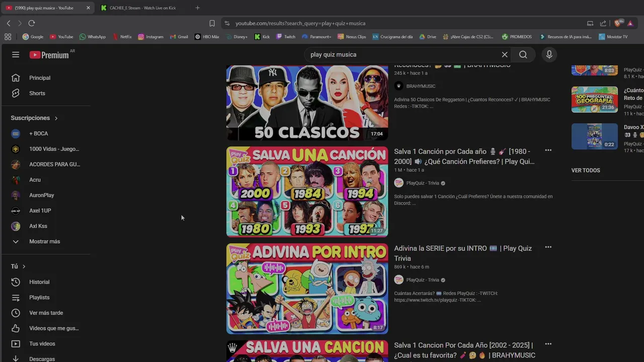Image resolution: width=644 pixels, height=362 pixels.
Task: Open the 100 Preguntas Geografía side thumbnail
Action: click(595, 100)
